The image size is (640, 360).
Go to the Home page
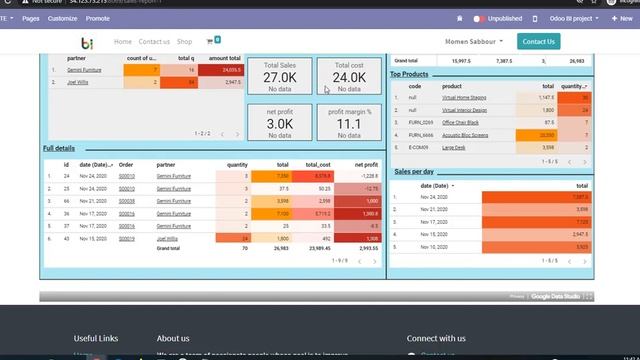(122, 42)
